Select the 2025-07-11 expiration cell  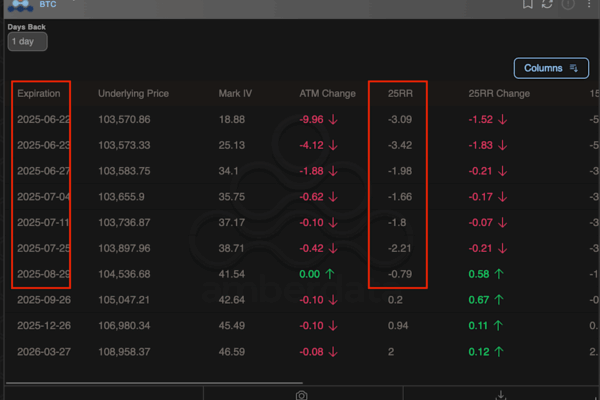(x=43, y=222)
